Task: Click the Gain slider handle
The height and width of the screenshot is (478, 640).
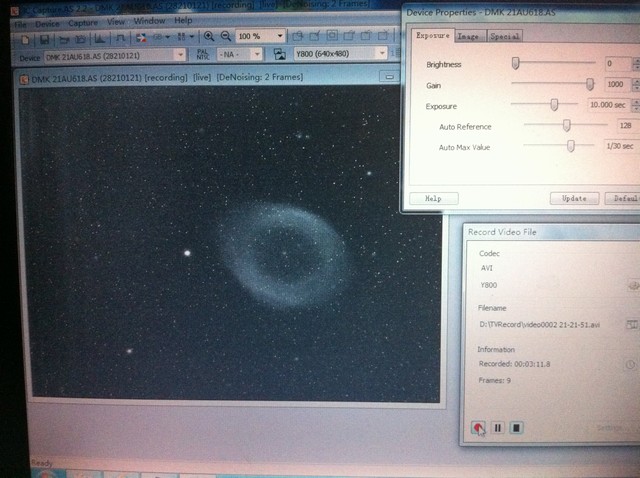Action: pyautogui.click(x=590, y=85)
